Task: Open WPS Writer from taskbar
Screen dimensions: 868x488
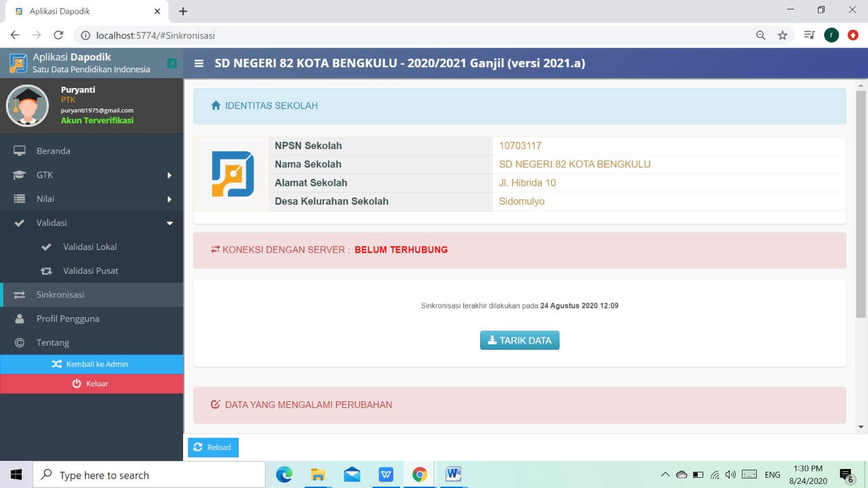Action: point(386,474)
